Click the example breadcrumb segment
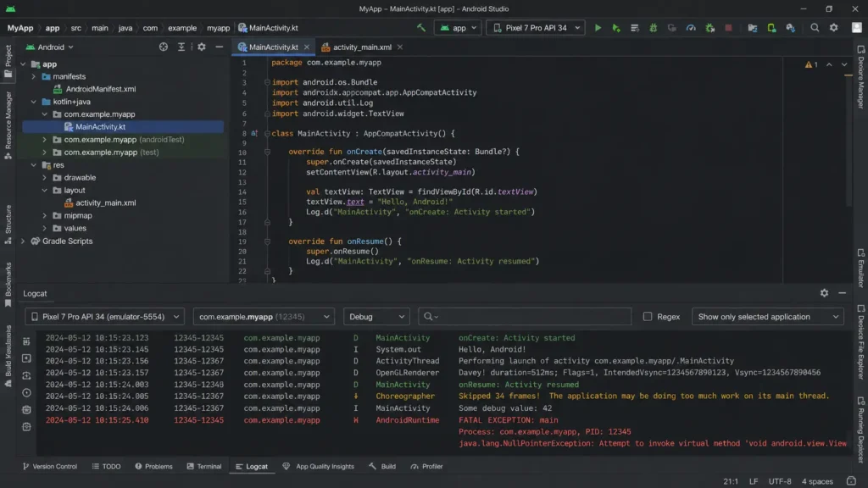 (182, 28)
